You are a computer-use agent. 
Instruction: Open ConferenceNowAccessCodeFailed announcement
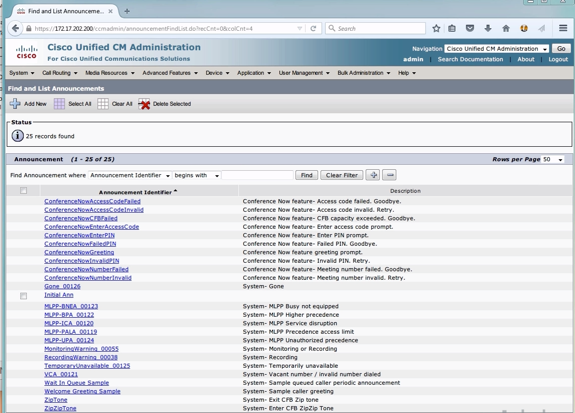(x=92, y=201)
